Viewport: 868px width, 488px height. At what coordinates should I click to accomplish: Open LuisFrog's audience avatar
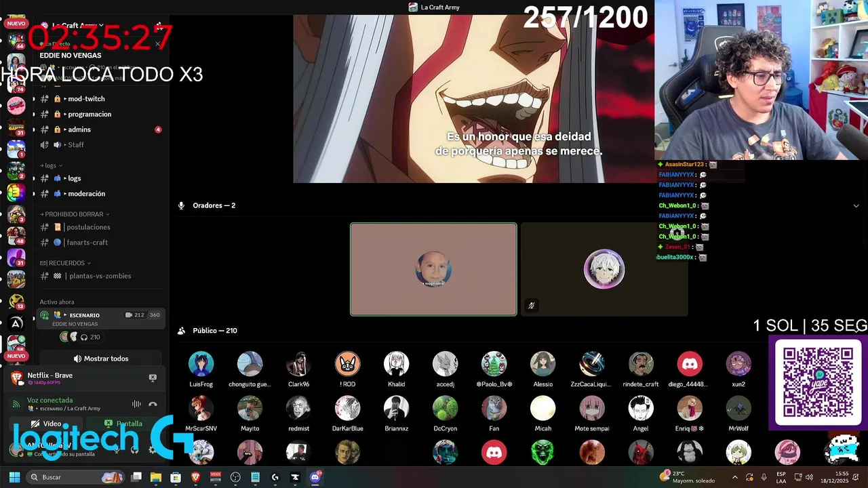coord(201,364)
